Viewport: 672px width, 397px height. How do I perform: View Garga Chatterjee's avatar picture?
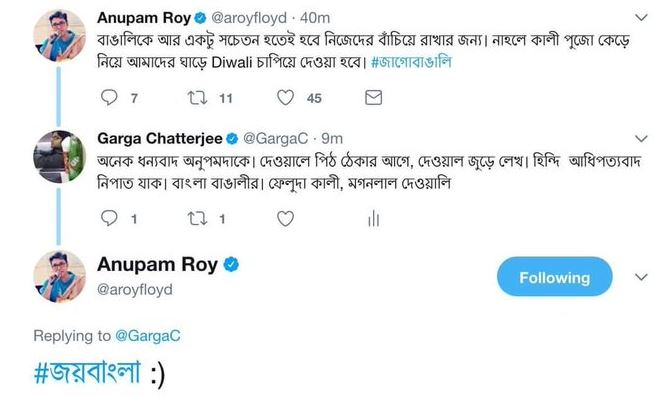pos(59,156)
